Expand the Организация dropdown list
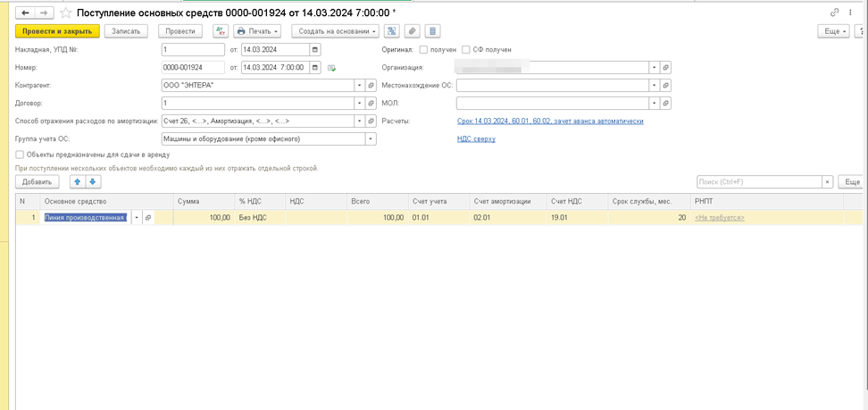Screen dimensions: 868x410 655,68
